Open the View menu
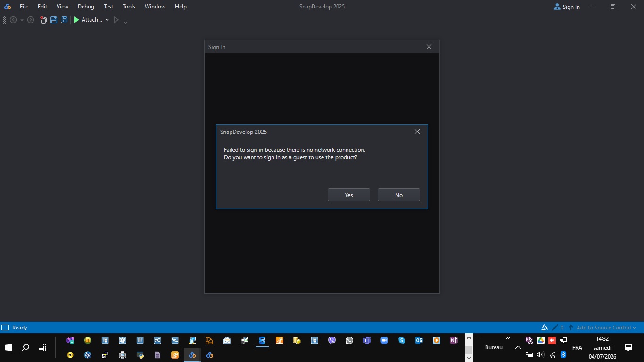 [x=62, y=7]
